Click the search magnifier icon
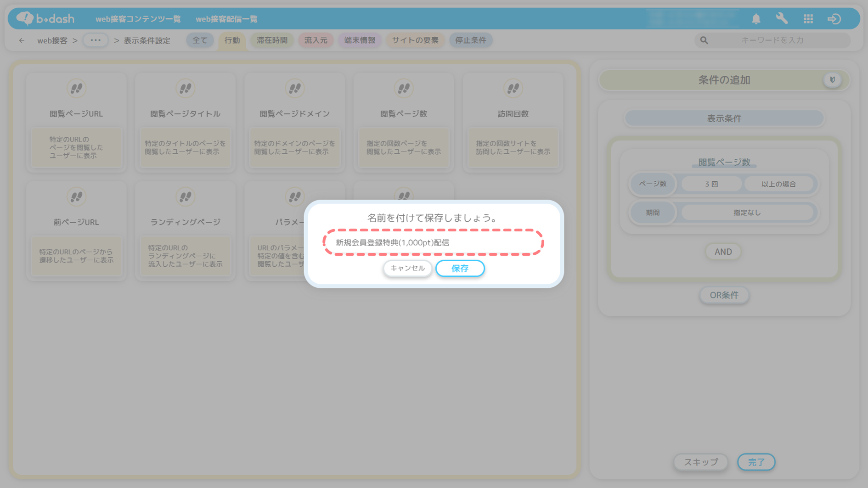The height and width of the screenshot is (488, 868). [x=704, y=40]
